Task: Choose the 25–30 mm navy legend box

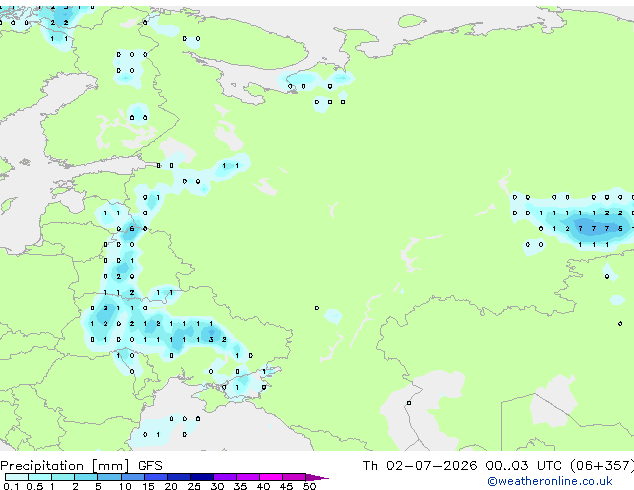Action: [x=201, y=477]
